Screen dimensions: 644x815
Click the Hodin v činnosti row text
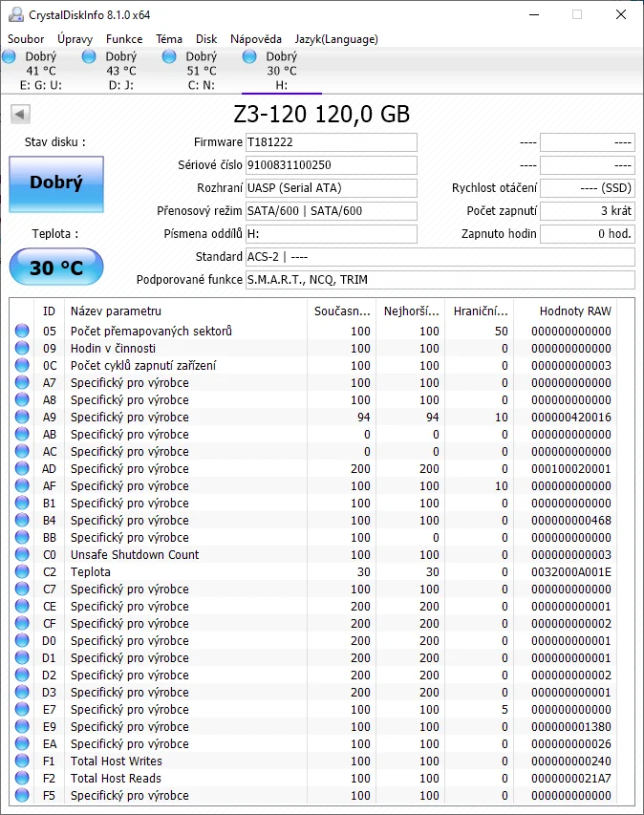click(113, 348)
